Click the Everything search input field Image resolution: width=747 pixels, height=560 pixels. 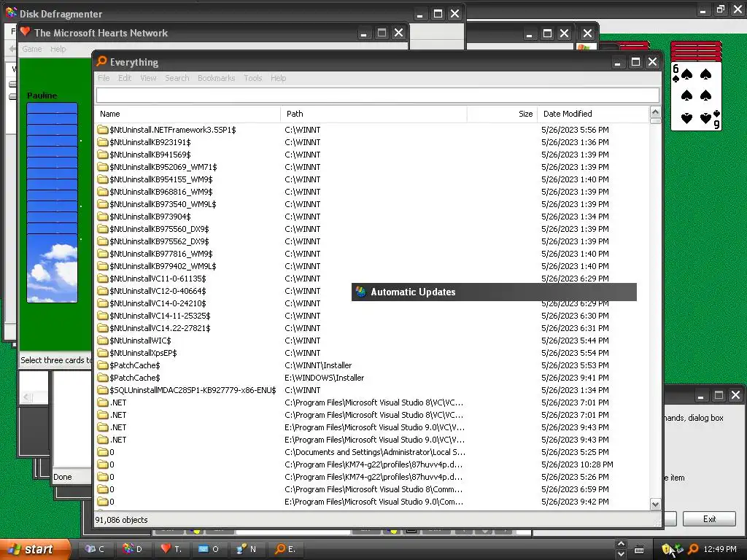pyautogui.click(x=377, y=96)
